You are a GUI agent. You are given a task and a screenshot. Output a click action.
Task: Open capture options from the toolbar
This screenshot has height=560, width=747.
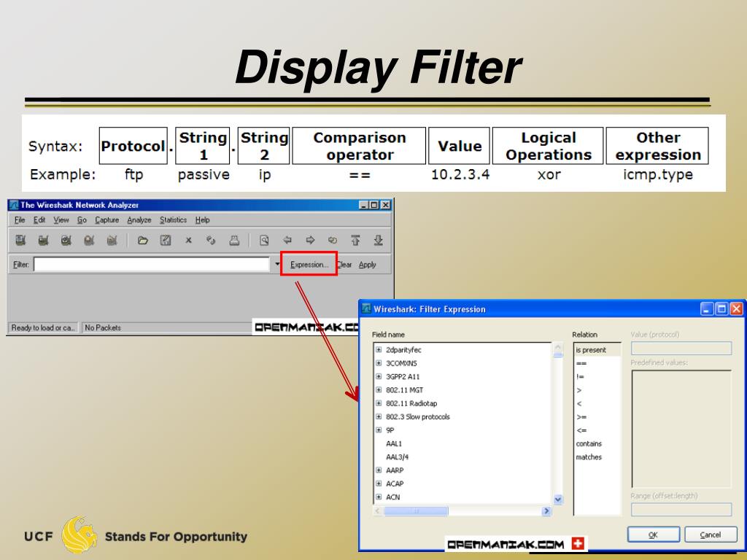pos(43,241)
